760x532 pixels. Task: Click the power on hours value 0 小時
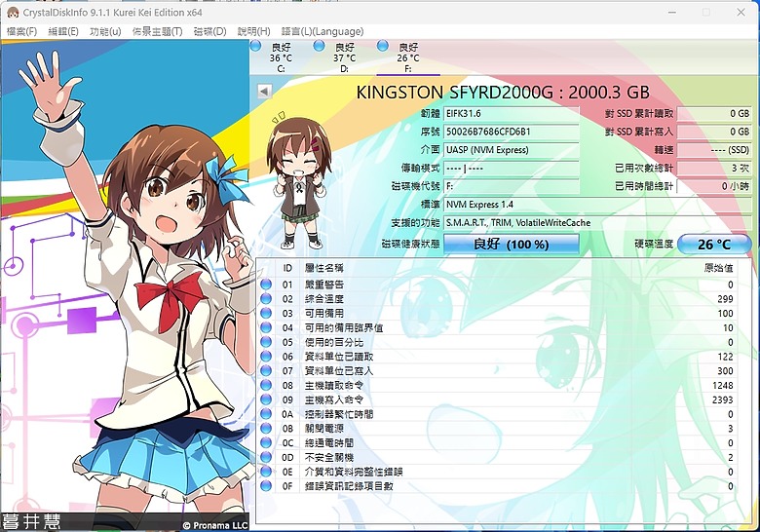pos(714,186)
